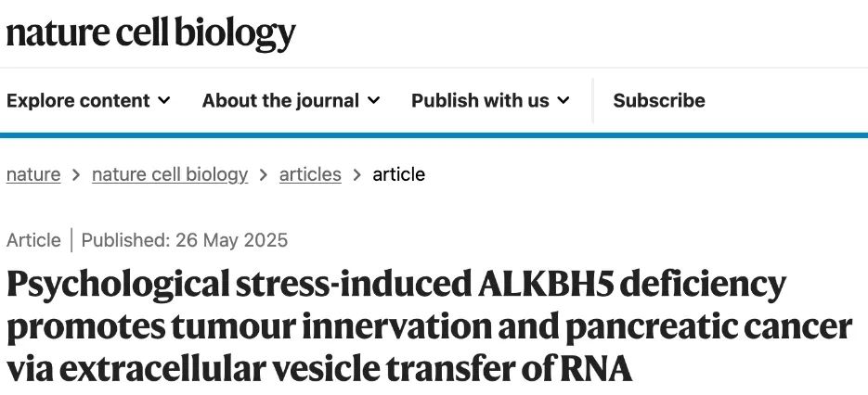Viewport: 868px width, 395px height.
Task: Click the breadcrumb arrow after nature cell biology
Action: (264, 175)
